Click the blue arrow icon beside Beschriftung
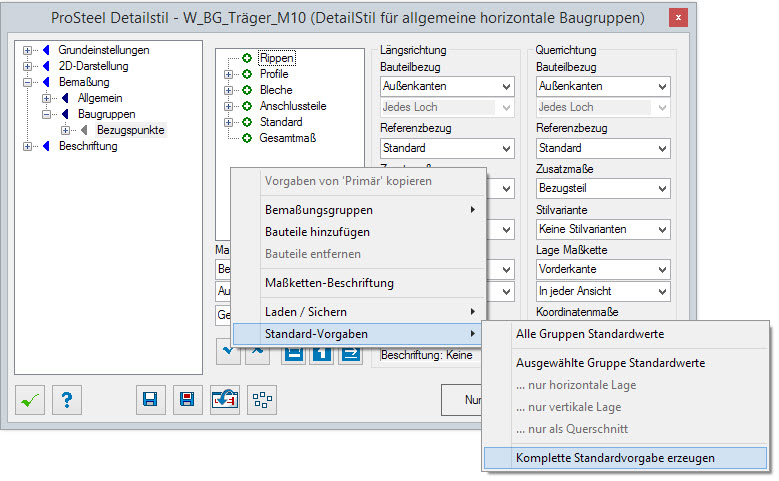This screenshot has height=481, width=779. [x=47, y=146]
